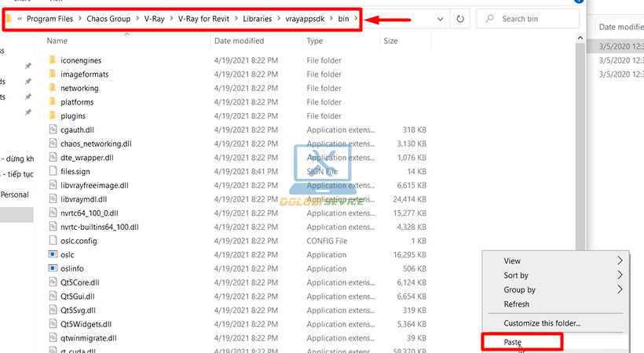Sort files by Date modified column

click(239, 41)
